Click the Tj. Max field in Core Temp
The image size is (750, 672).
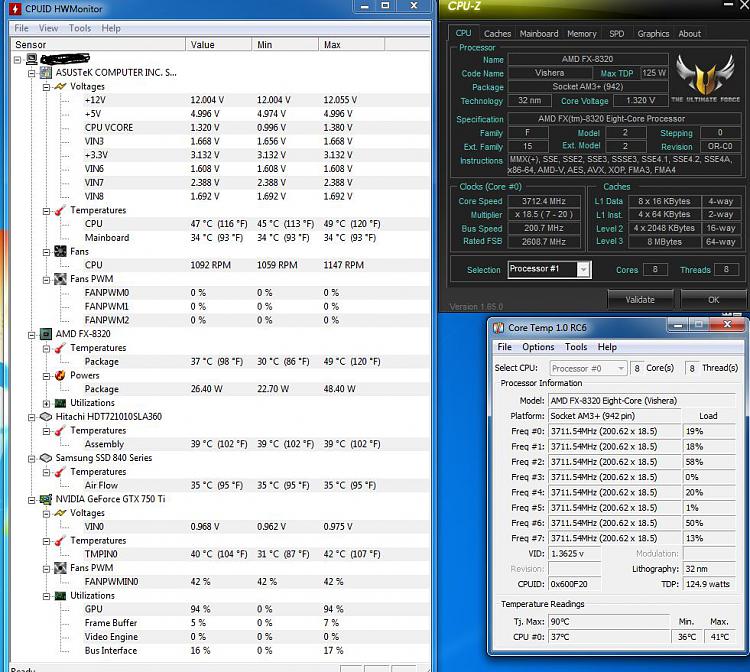tap(608, 622)
